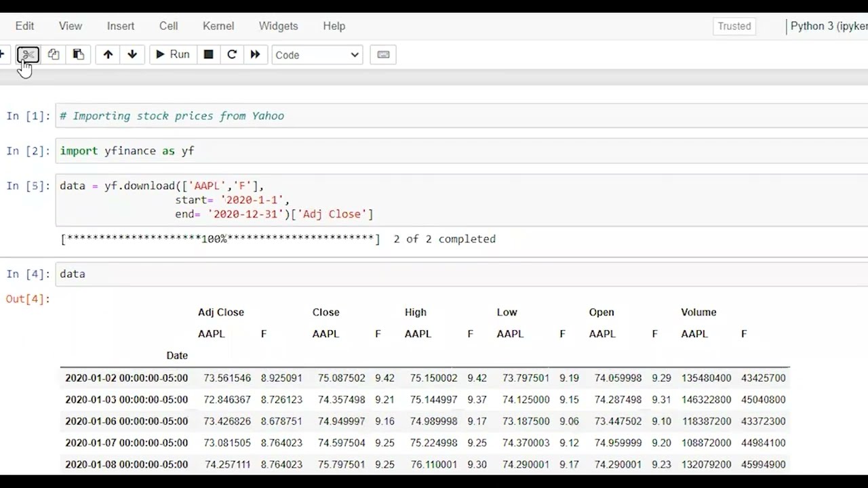Viewport: 868px width, 488px height.
Task: Click the 'Volume' column group header
Action: click(698, 312)
